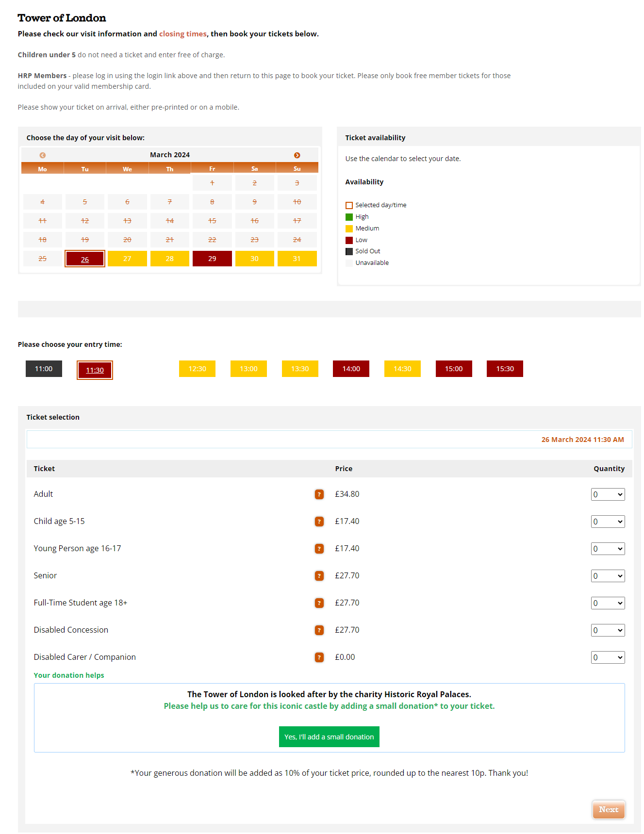This screenshot has width=644, height=834.
Task: Click the Medium availability legend swatch
Action: click(x=349, y=229)
